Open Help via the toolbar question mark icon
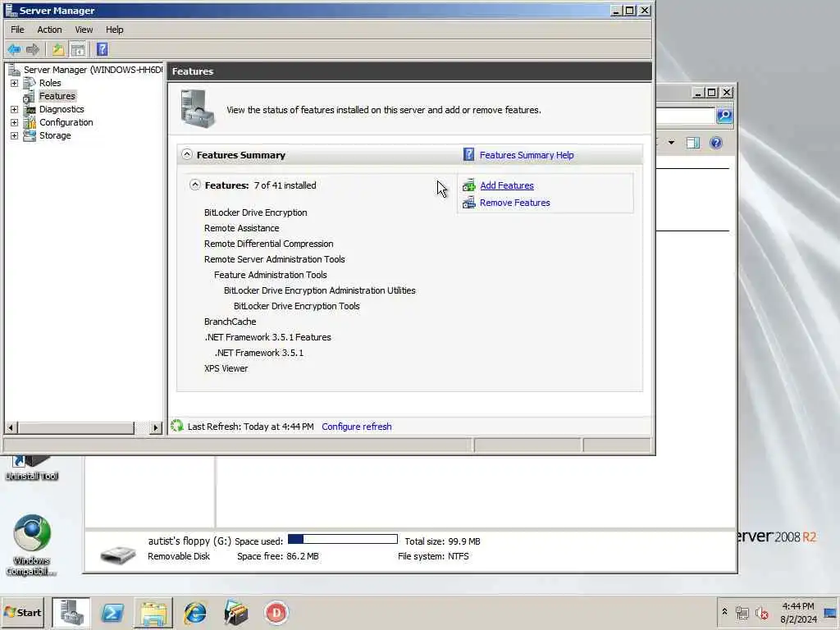This screenshot has height=630, width=840. pyautogui.click(x=102, y=50)
